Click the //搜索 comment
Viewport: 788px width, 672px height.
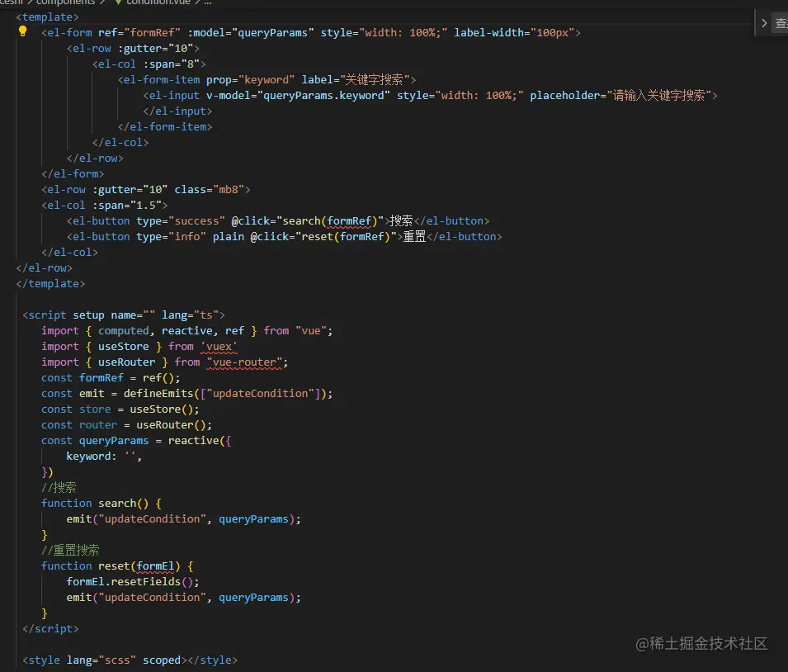pyautogui.click(x=59, y=487)
